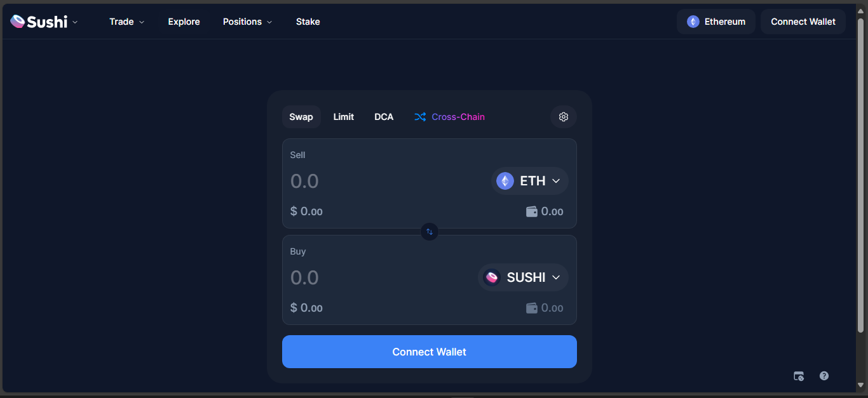Click the Buy wallet balance icon

[532, 308]
